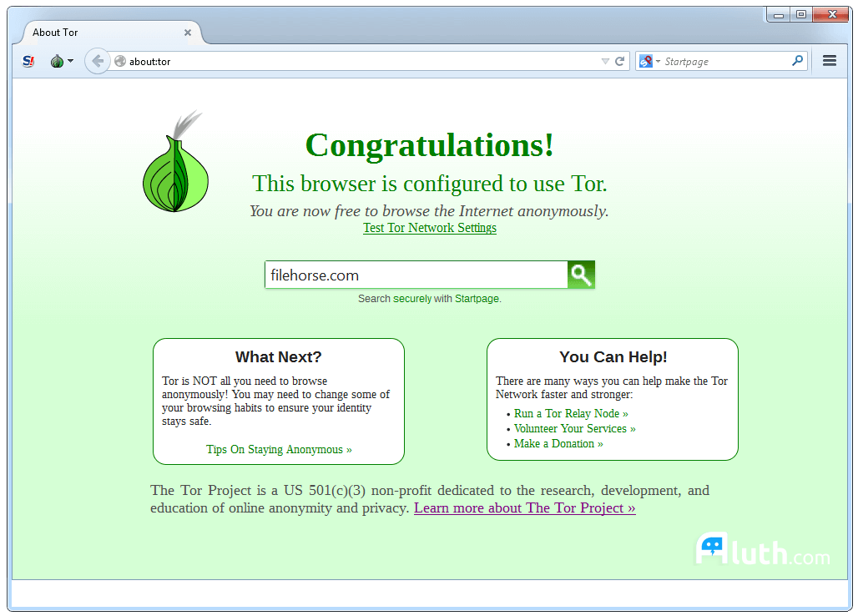Click the Search securely with Startpage text

(x=430, y=299)
